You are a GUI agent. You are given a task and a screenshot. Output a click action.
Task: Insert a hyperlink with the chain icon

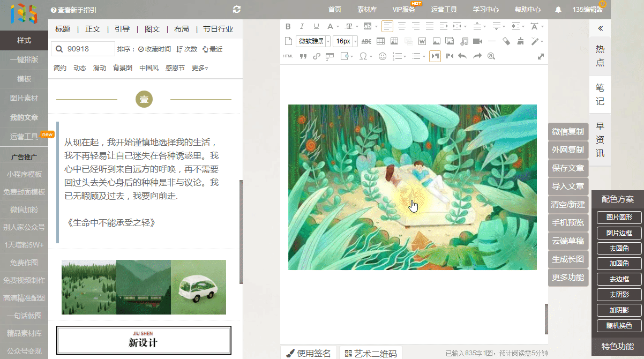tap(316, 56)
